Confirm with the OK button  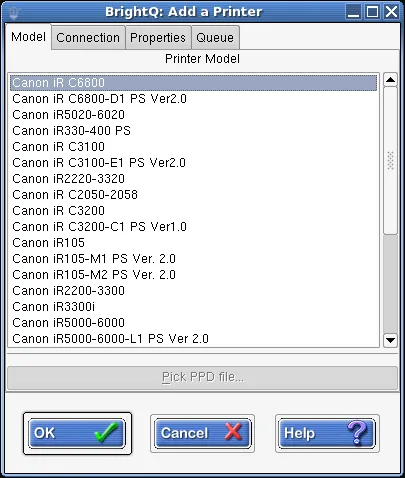[x=77, y=433]
